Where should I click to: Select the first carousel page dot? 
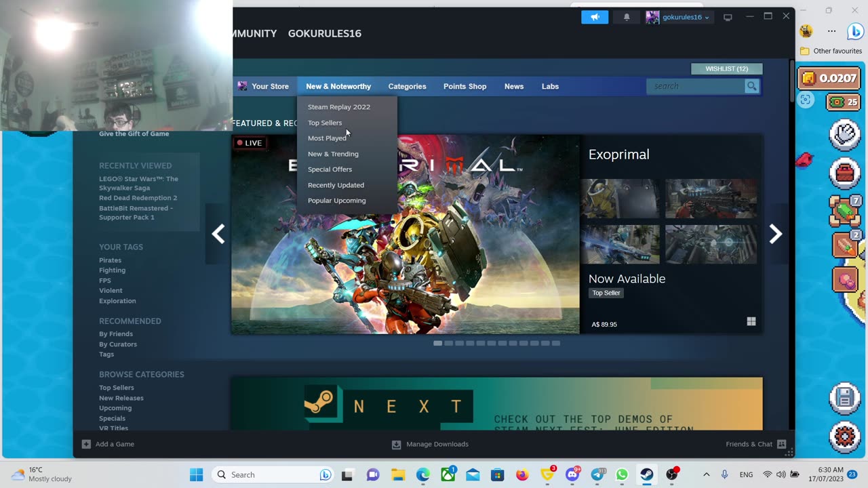click(x=437, y=344)
